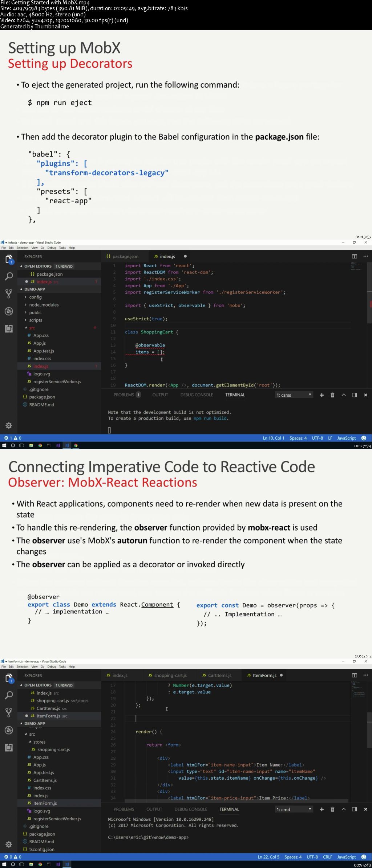
Task: Open Extensions view in ItemForm.js VS Code window
Action: tap(9, 748)
